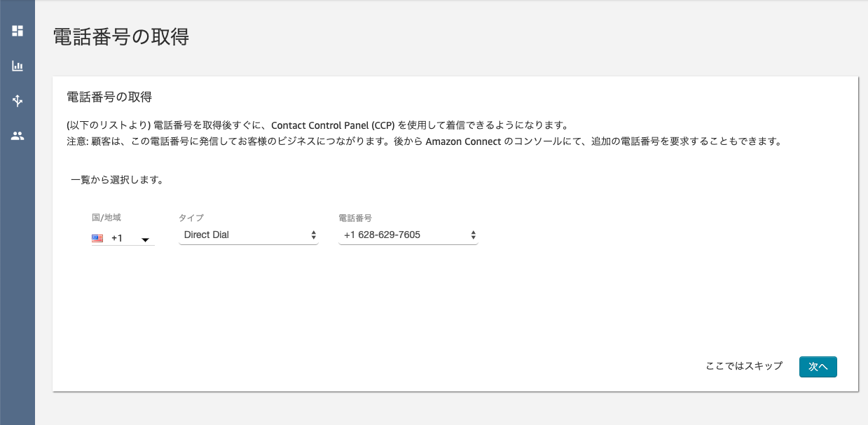Click the caret icon next to +1
The image size is (868, 425).
[145, 240]
